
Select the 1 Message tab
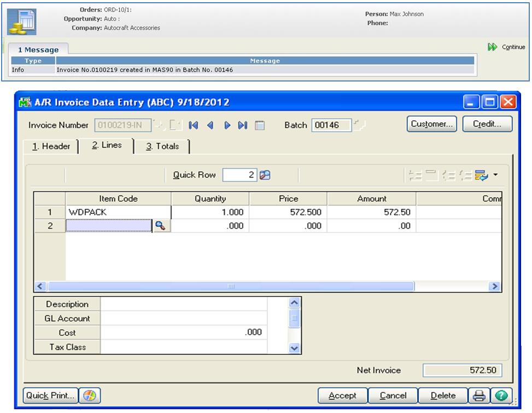pos(38,50)
